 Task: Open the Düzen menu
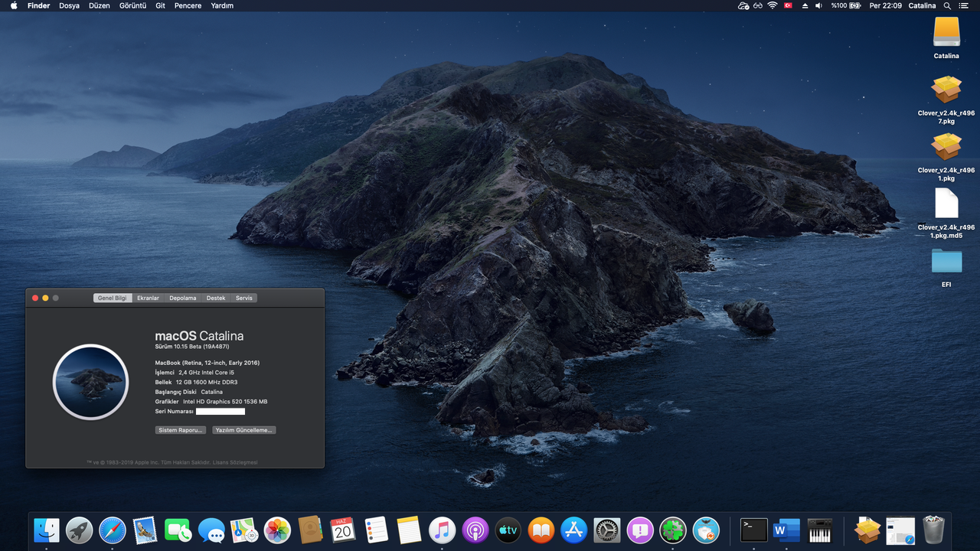[99, 5]
